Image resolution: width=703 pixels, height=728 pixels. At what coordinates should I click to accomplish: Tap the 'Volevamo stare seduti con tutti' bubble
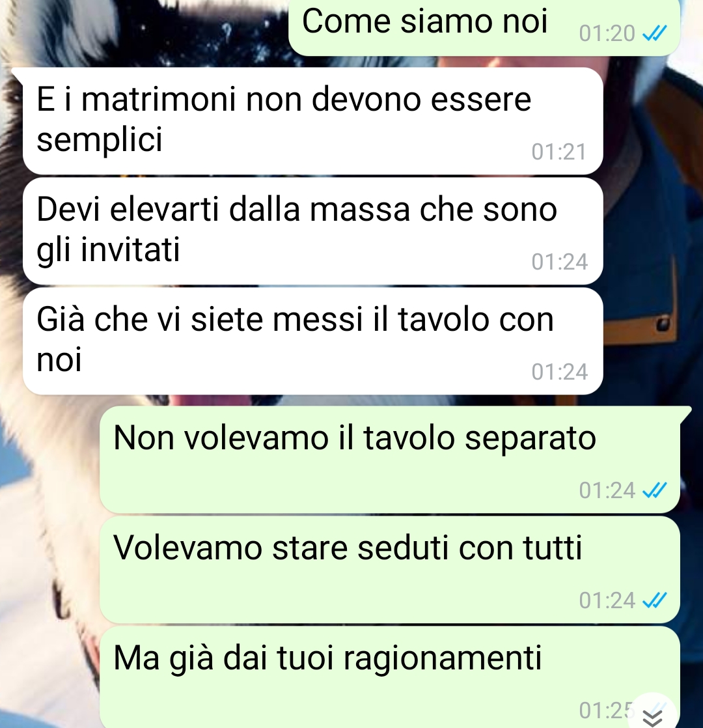pyautogui.click(x=390, y=570)
